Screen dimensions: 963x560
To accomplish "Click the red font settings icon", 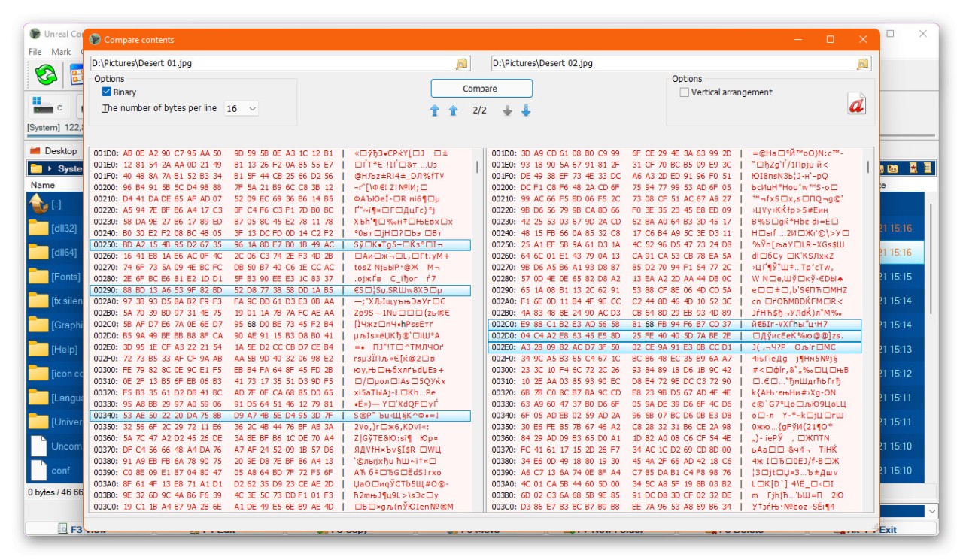I will tap(856, 104).
